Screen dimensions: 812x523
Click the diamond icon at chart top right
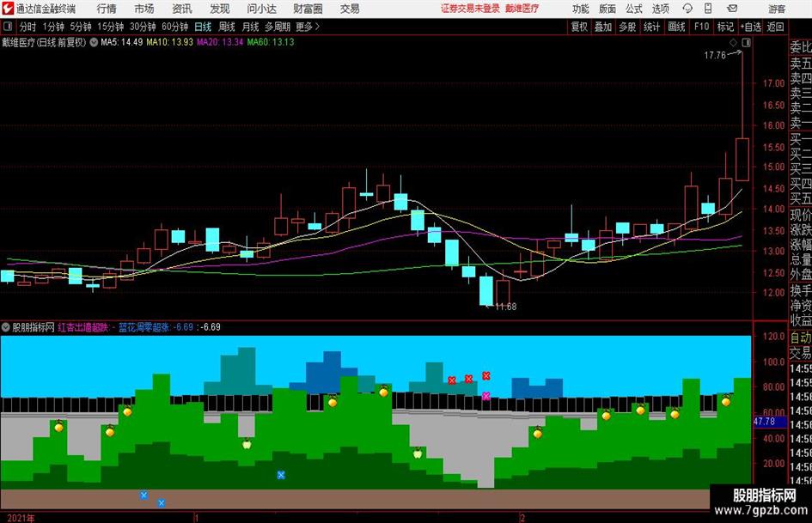click(733, 42)
